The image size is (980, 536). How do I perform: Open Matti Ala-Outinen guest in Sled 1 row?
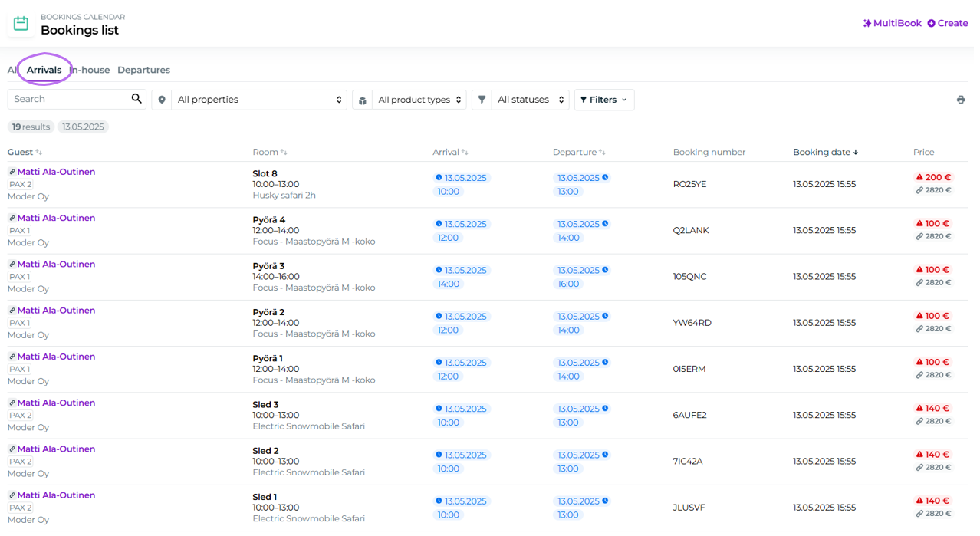[57, 495]
